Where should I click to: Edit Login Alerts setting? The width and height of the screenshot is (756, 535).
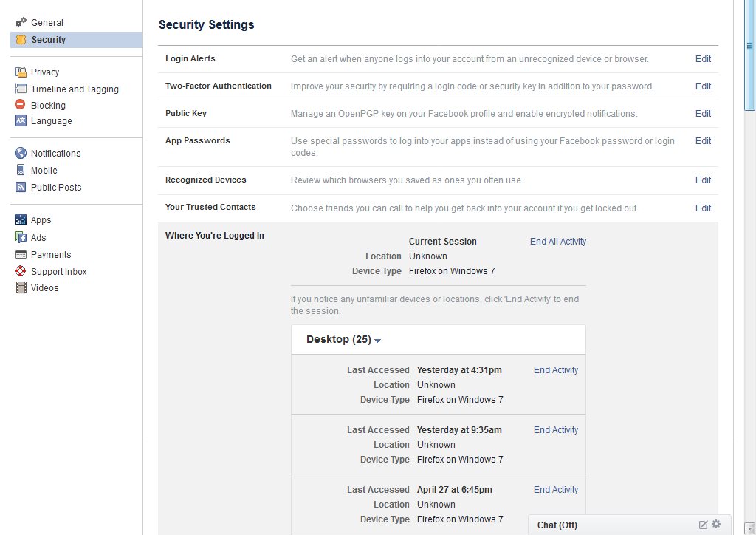coord(703,59)
